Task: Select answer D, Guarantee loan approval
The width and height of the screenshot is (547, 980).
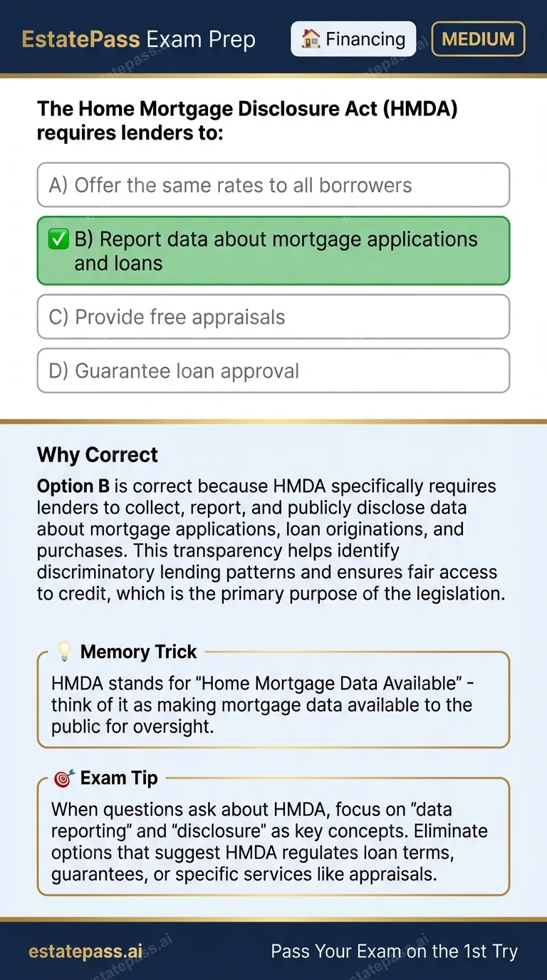Action: pyautogui.click(x=273, y=370)
